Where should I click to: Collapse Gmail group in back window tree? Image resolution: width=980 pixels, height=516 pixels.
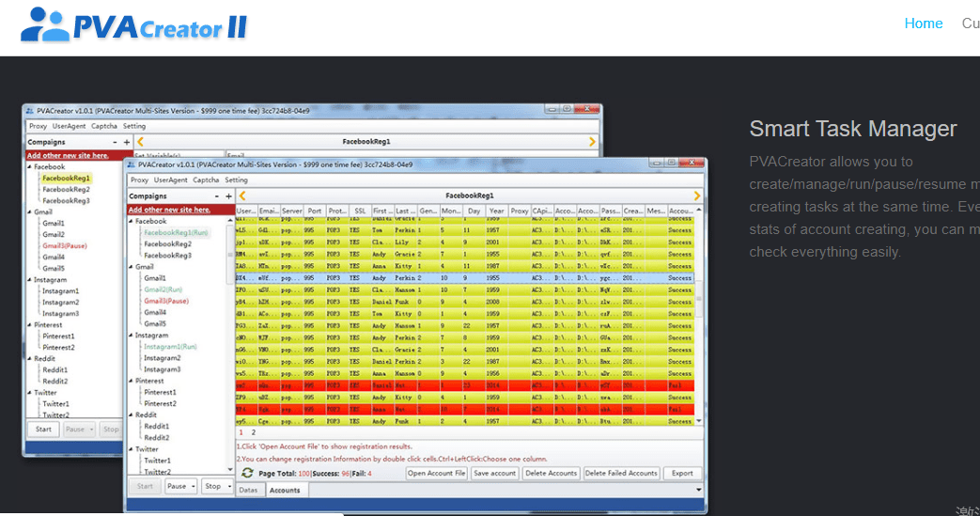point(29,212)
